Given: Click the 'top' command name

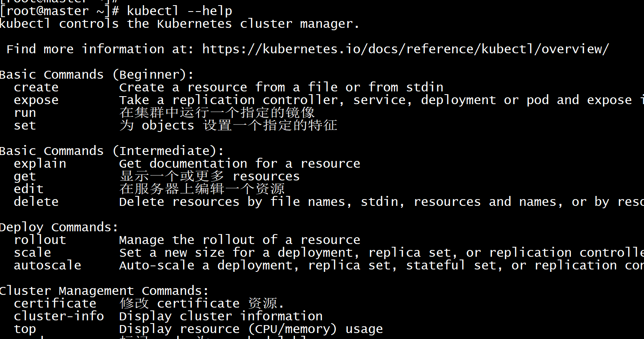Looking at the screenshot, I should click(x=25, y=329).
